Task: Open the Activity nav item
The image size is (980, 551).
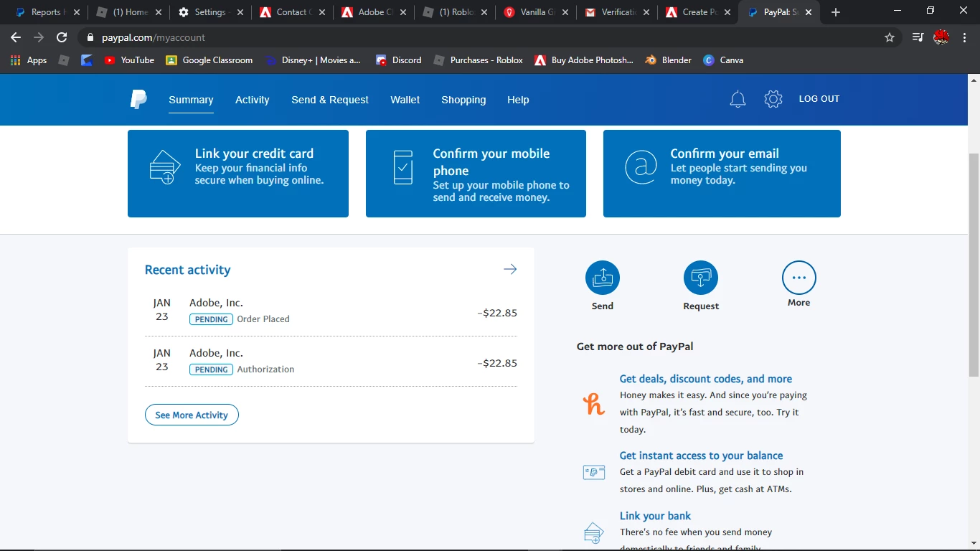Action: click(x=253, y=100)
